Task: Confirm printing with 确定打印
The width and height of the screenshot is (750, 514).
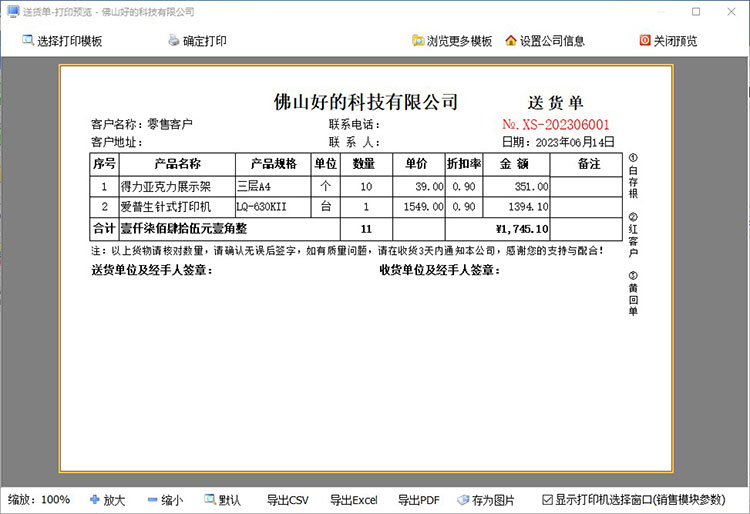Action: pyautogui.click(x=198, y=41)
